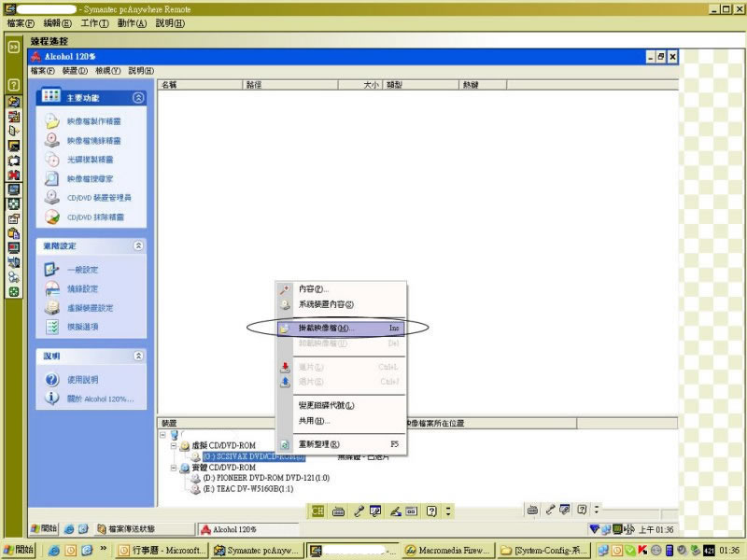Open 虛擬裝置設定 virtual drive settings
747x560 pixels.
pyautogui.click(x=90, y=308)
